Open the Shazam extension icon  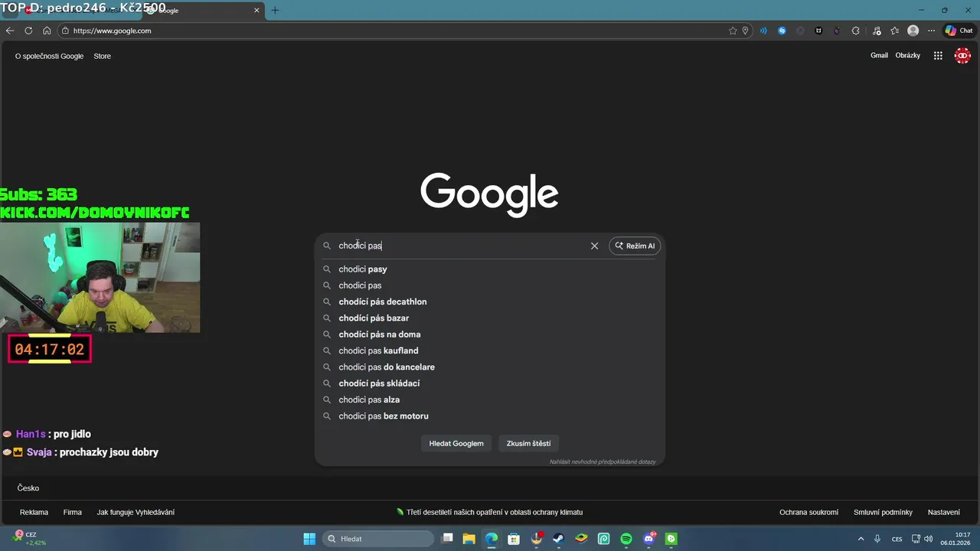pos(782,31)
